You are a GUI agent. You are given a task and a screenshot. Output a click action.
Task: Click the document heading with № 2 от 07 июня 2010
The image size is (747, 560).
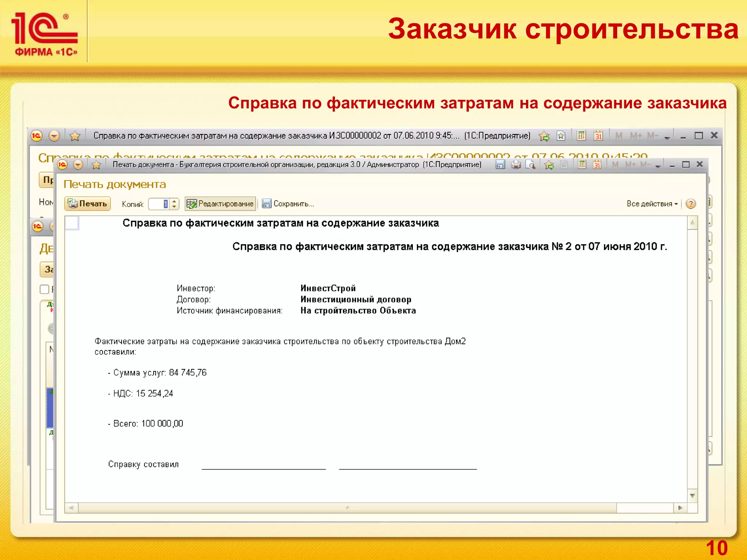tap(450, 246)
